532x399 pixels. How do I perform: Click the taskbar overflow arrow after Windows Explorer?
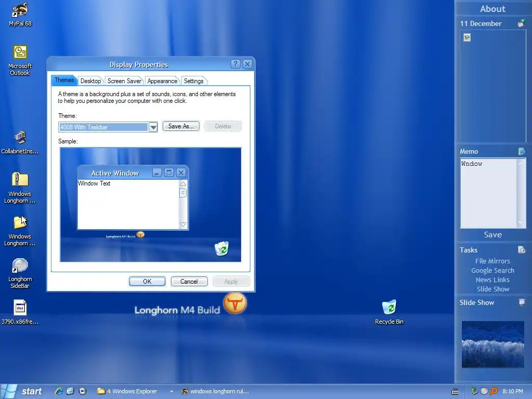tap(171, 392)
